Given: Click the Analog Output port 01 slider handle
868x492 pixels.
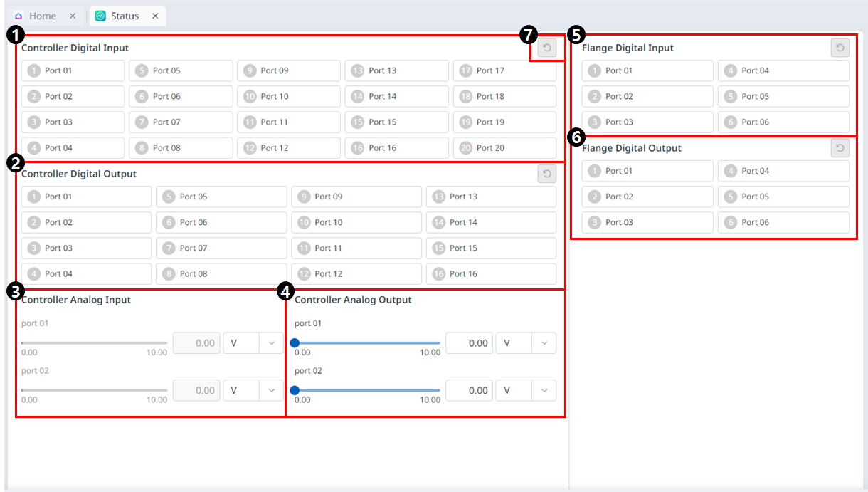Looking at the screenshot, I should 295,343.
